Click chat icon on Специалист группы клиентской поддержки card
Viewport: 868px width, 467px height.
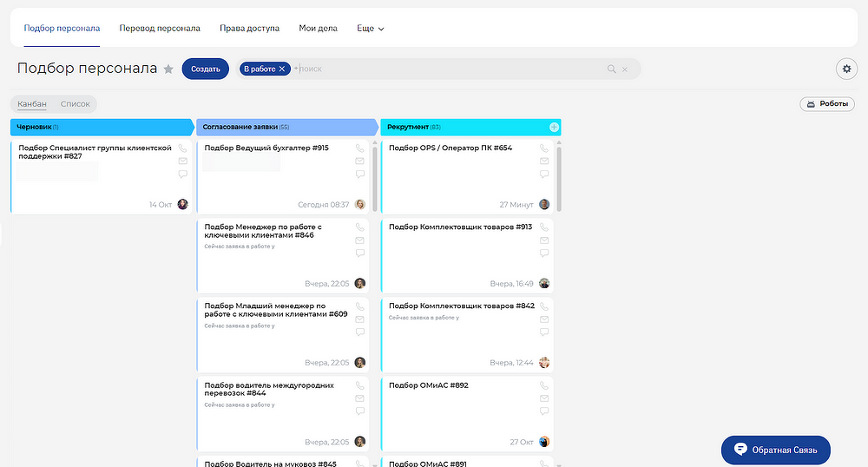pos(182,174)
